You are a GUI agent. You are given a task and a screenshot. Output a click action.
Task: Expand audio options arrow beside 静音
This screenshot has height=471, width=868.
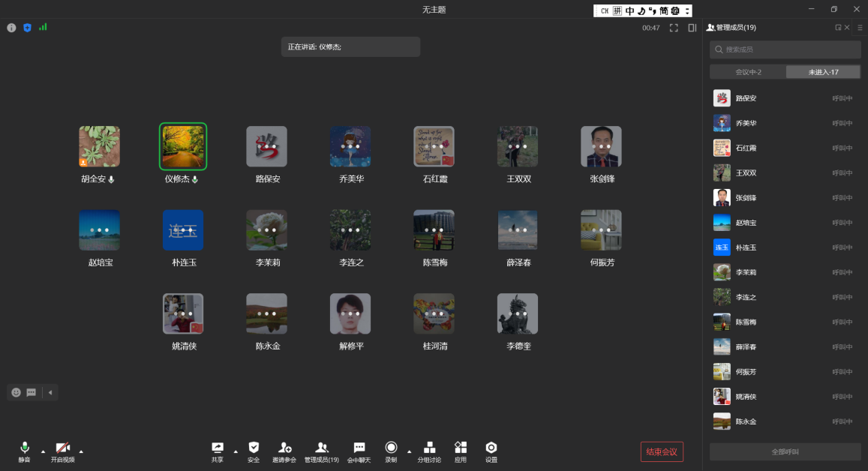[x=43, y=451]
